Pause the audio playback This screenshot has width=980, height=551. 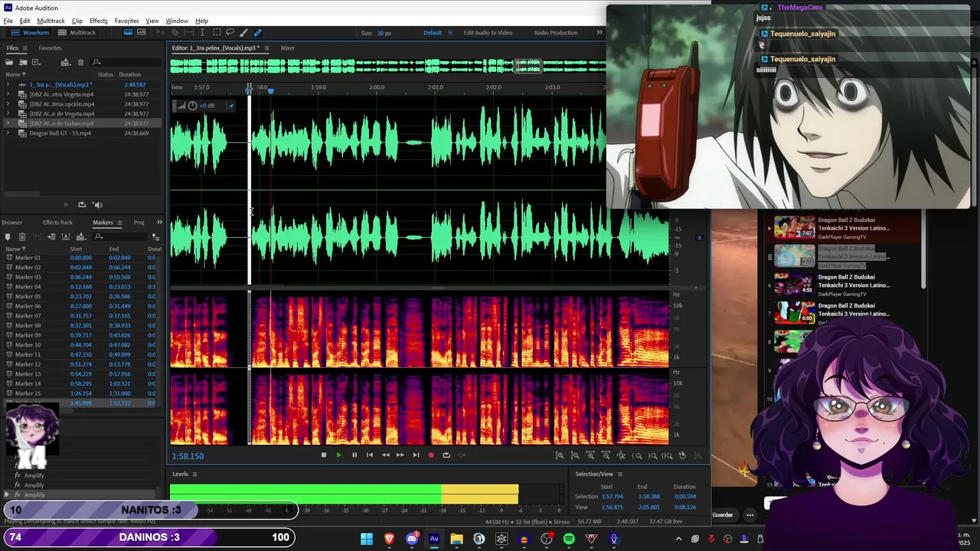click(x=354, y=455)
